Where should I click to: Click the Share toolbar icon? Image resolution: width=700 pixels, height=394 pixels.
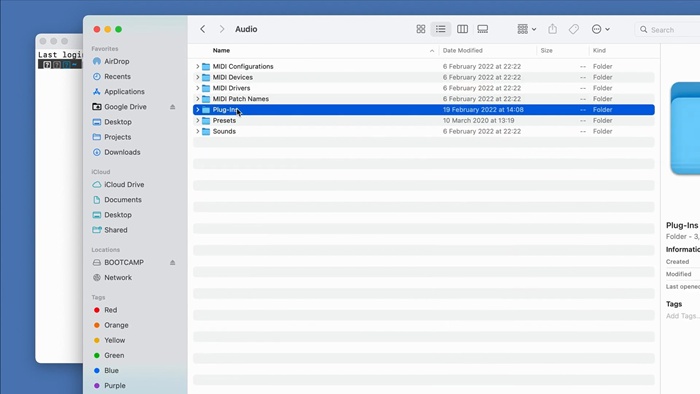pyautogui.click(x=552, y=29)
